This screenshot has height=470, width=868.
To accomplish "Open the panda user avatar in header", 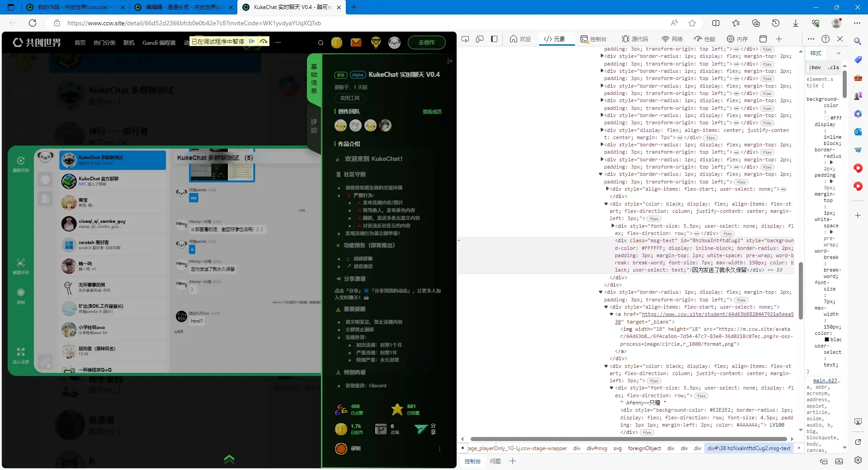I will point(394,42).
